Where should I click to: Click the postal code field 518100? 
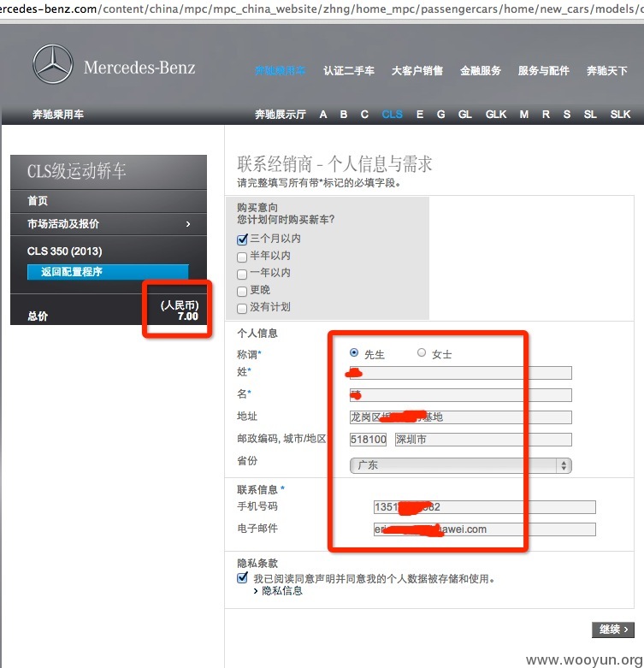click(368, 440)
